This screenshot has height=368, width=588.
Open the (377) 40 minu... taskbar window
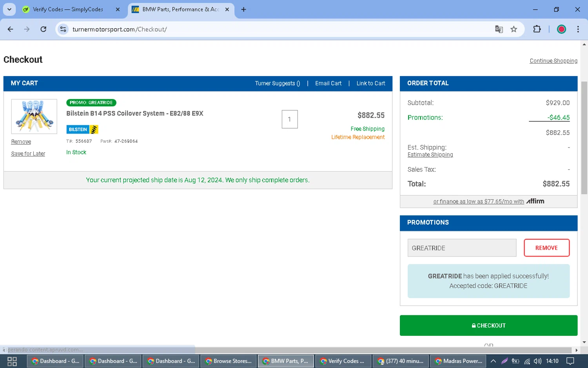401,361
